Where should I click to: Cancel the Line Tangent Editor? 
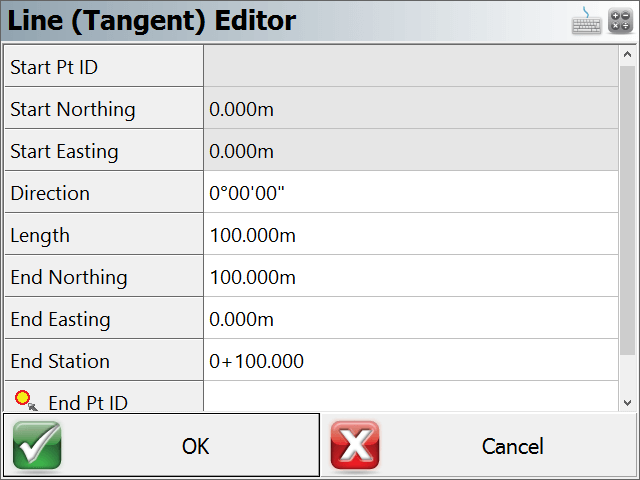[x=479, y=445]
